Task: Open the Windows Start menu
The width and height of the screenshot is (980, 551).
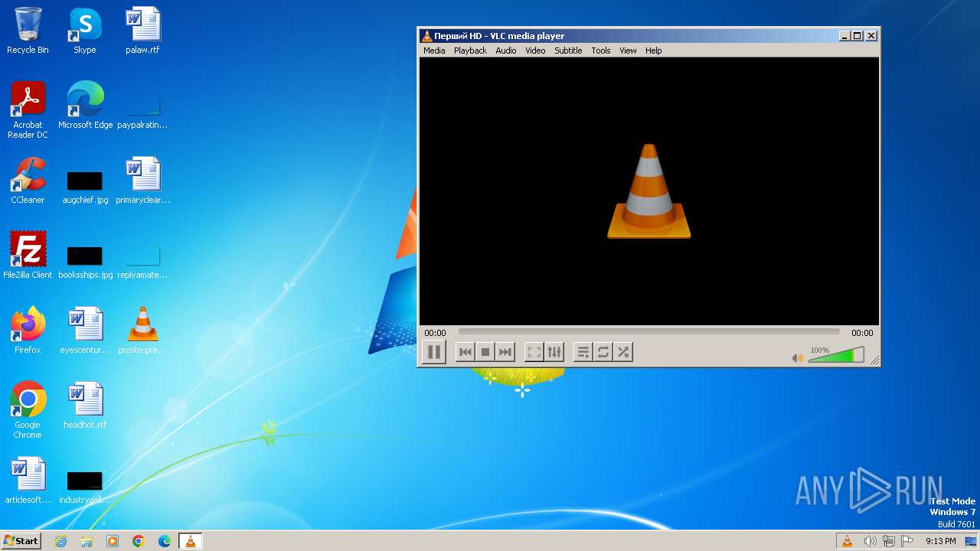Action: (21, 541)
